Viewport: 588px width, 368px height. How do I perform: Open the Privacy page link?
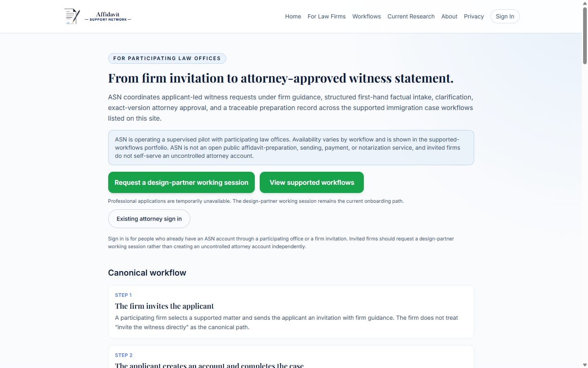pos(474,16)
